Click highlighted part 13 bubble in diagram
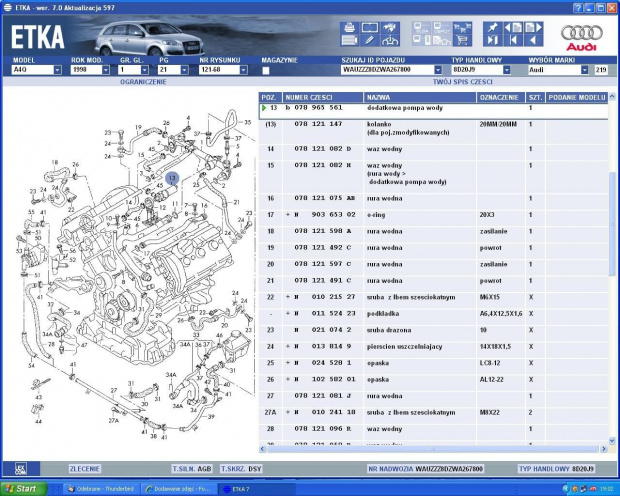This screenshot has height=496, width=620. [x=172, y=178]
